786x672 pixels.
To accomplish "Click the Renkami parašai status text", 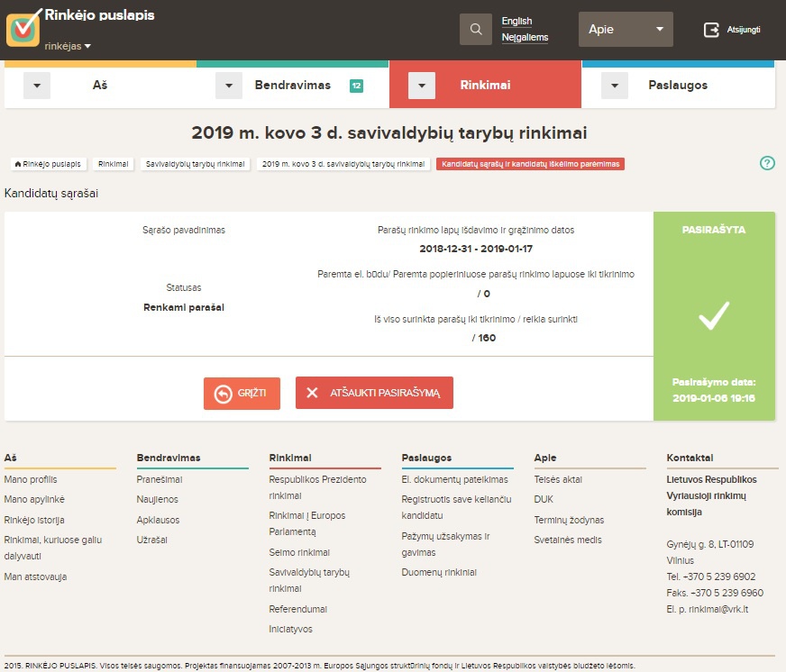I will tap(184, 307).
